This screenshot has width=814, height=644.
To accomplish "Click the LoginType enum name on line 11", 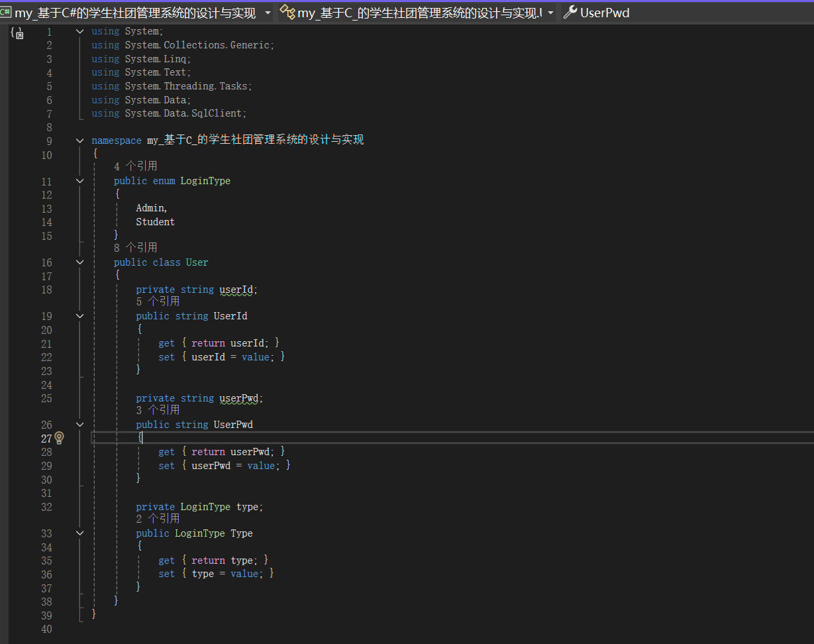I will 205,181.
